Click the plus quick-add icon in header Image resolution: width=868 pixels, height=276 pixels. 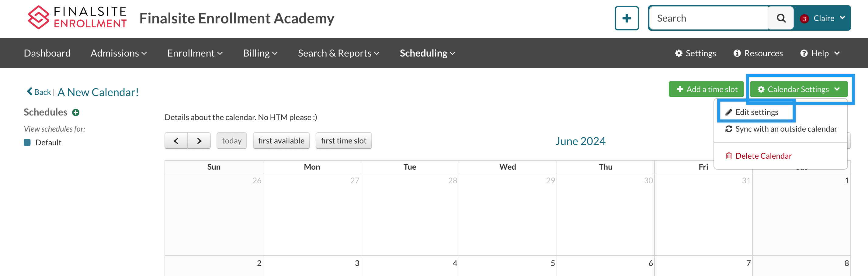point(627,18)
